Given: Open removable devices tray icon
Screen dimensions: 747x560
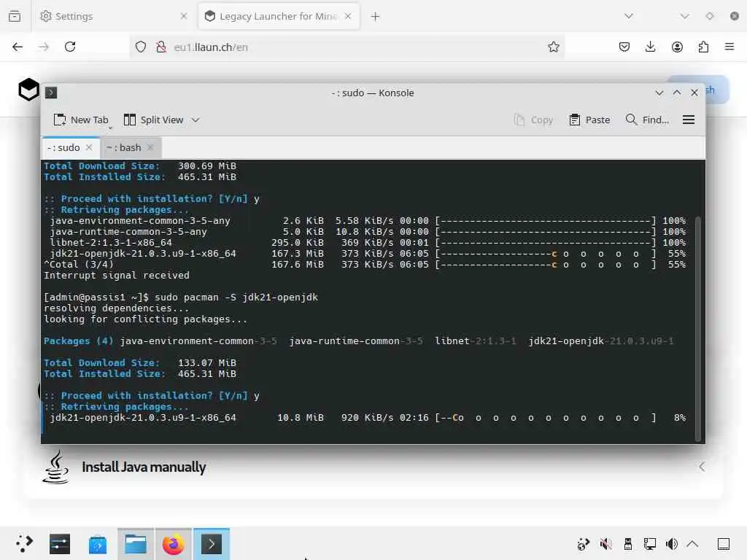Looking at the screenshot, I should [628, 544].
